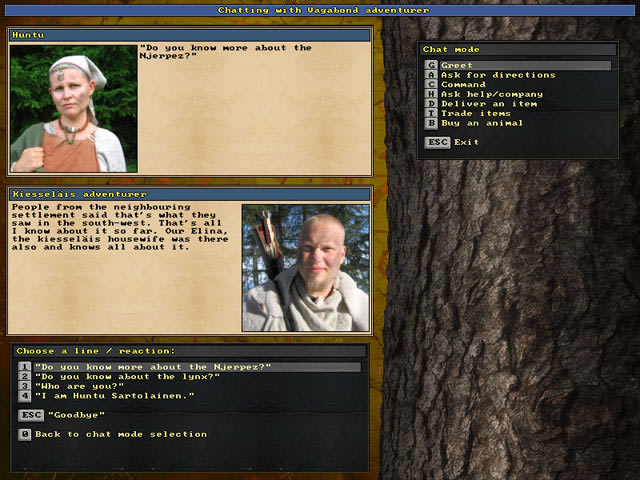This screenshot has width=640, height=480.
Task: Click the "Chatting with Vagabond adventurer" title bar
Action: pos(320,10)
